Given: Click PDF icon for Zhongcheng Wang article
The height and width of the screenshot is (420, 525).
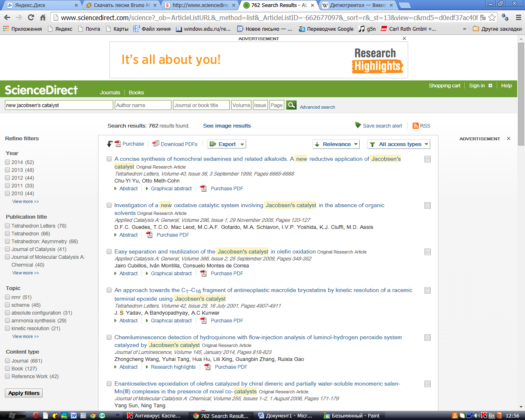Looking at the screenshot, I should point(208,367).
